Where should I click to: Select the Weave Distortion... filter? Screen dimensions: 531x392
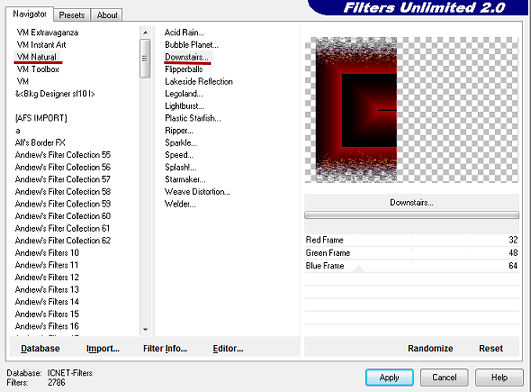197,192
